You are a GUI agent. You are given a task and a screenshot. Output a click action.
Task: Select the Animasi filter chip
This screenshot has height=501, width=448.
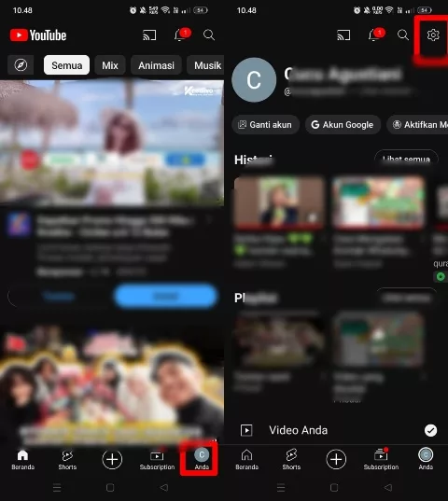click(x=156, y=65)
